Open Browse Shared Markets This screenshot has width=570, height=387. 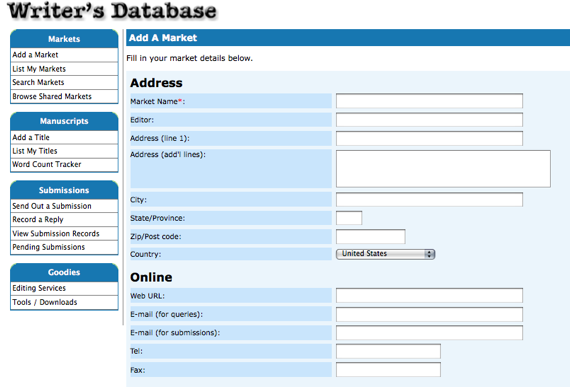click(x=52, y=96)
